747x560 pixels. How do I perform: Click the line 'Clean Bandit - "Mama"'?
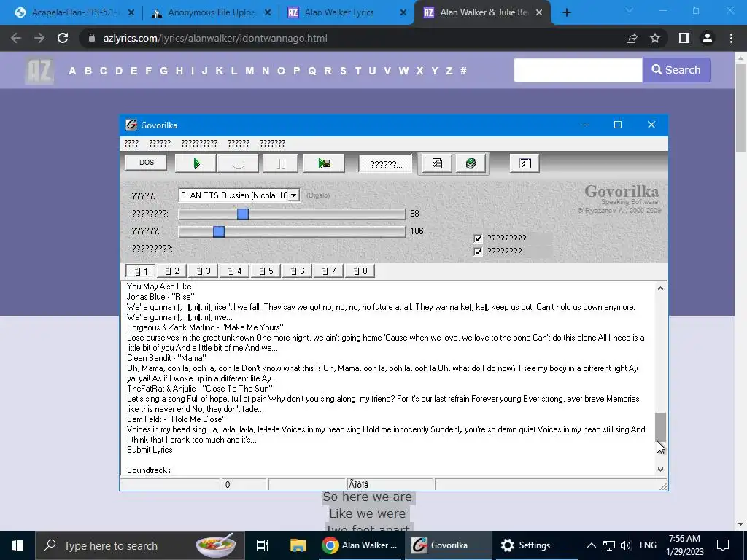pyautogui.click(x=167, y=358)
